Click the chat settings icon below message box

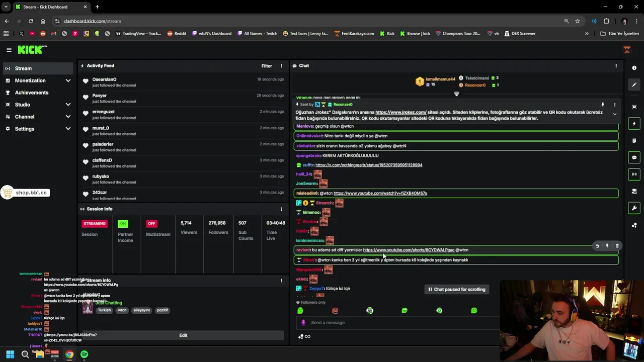coord(301,336)
